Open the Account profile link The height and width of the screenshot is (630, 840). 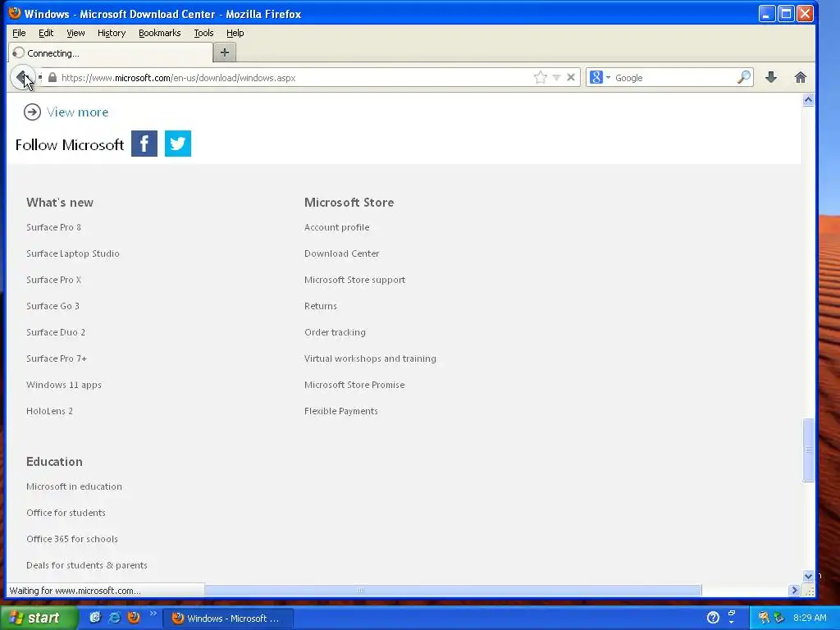(336, 227)
